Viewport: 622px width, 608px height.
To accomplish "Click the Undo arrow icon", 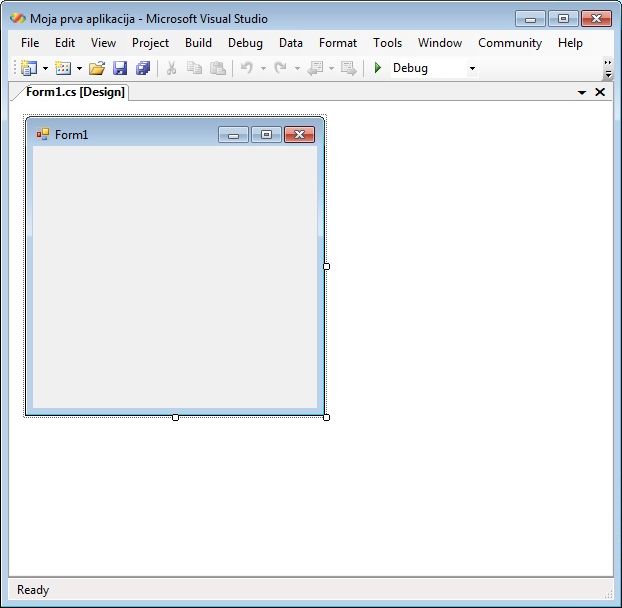I will [247, 68].
